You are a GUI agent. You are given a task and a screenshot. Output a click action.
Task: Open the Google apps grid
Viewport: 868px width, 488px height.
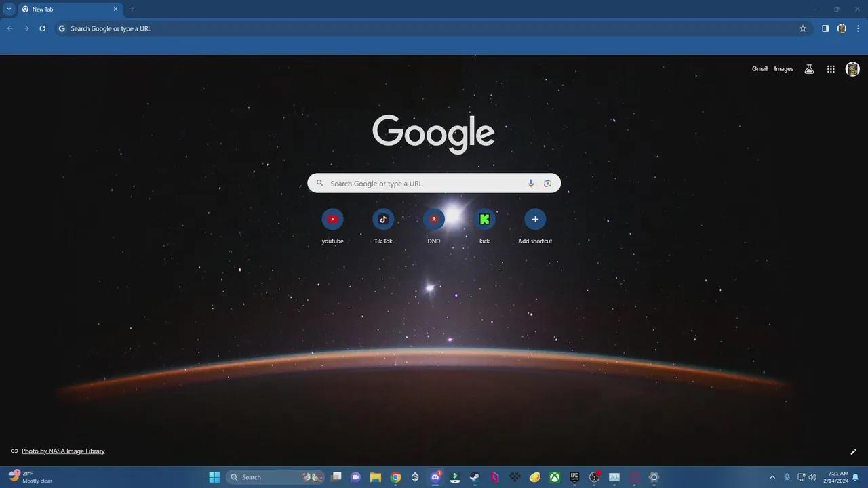pos(831,69)
